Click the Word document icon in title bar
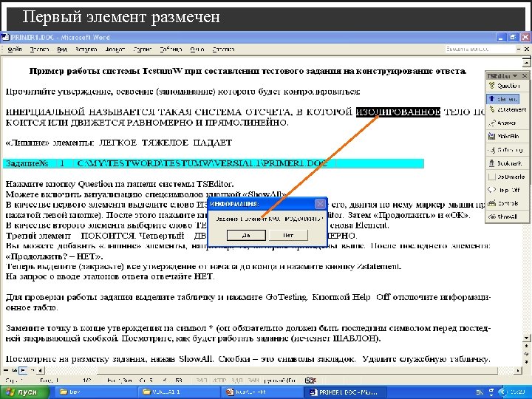The height and width of the screenshot is (399, 532). (4, 37)
